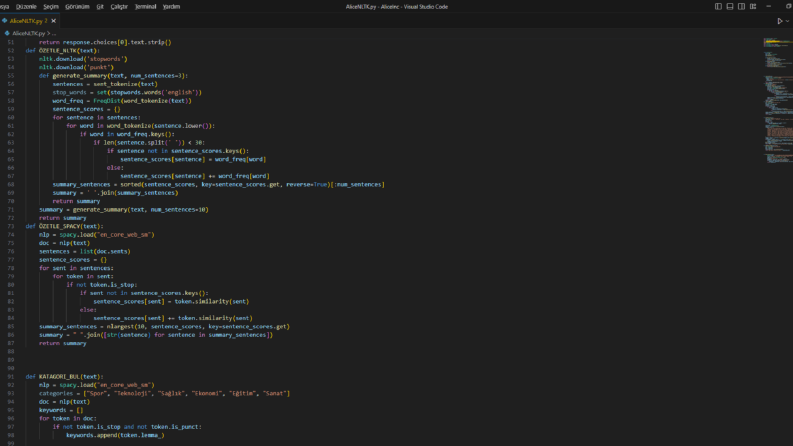Image resolution: width=793 pixels, height=446 pixels.
Task: Click line number 88 in the gutter
Action: 11,351
